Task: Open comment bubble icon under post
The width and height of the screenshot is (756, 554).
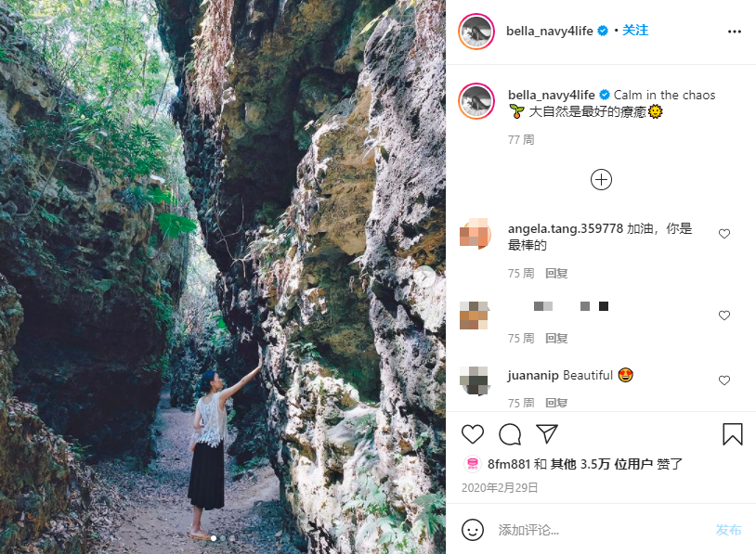Action: pyautogui.click(x=510, y=434)
